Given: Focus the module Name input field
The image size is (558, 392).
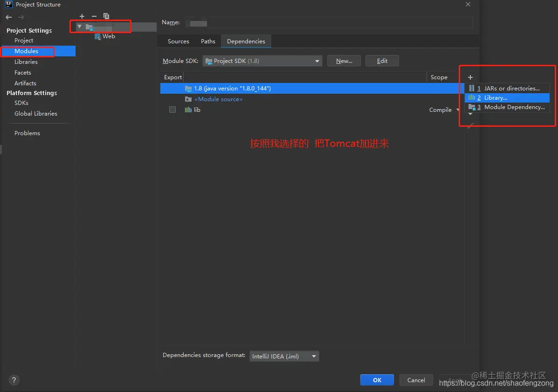Looking at the screenshot, I should [329, 22].
